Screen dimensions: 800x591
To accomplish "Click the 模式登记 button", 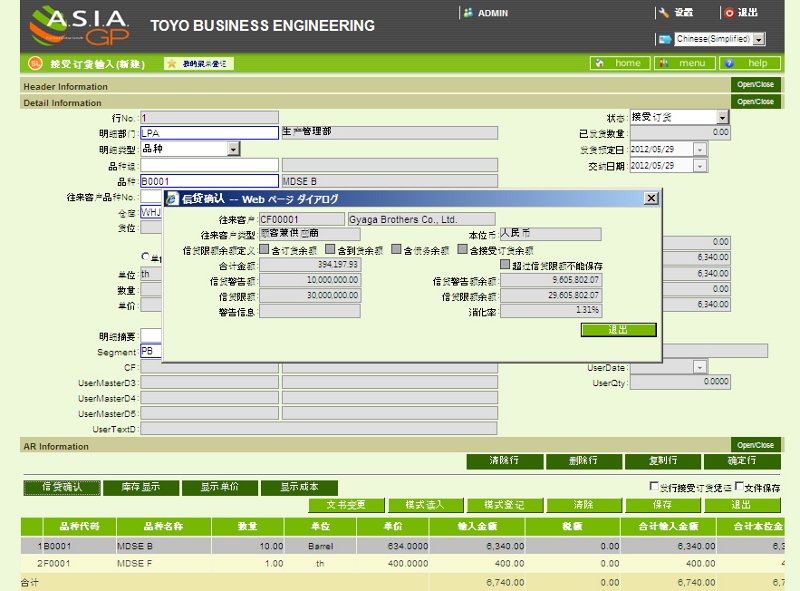I will (x=505, y=505).
